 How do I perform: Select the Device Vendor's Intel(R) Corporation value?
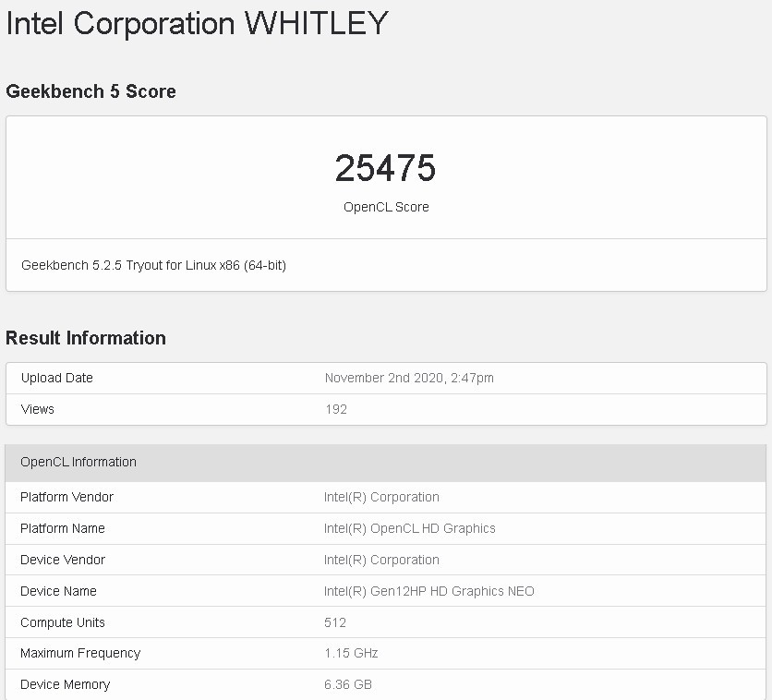coord(381,560)
